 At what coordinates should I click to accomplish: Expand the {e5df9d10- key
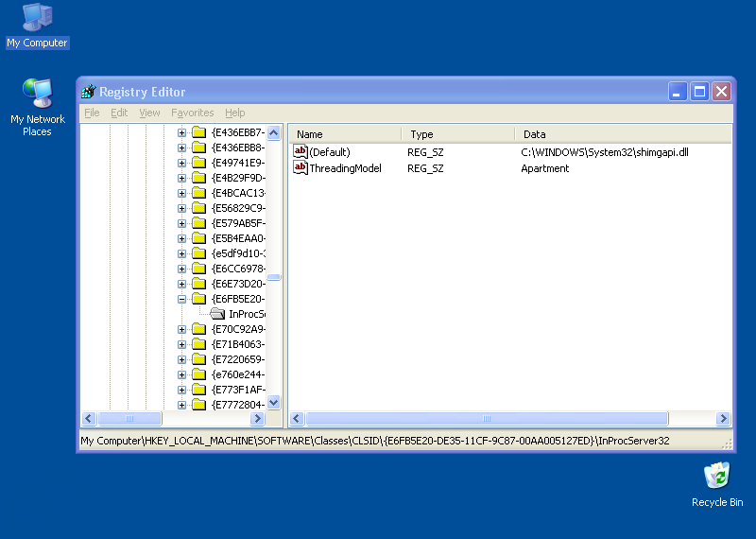(181, 253)
